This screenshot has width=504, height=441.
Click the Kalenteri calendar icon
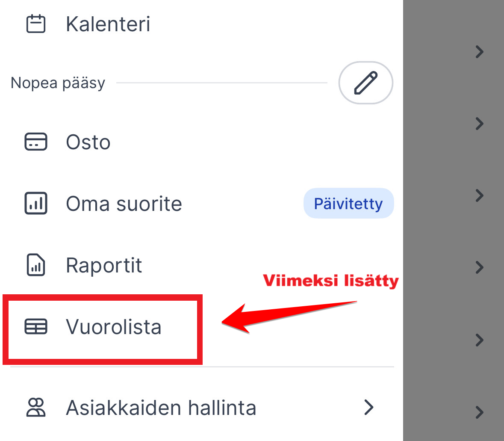click(x=36, y=24)
